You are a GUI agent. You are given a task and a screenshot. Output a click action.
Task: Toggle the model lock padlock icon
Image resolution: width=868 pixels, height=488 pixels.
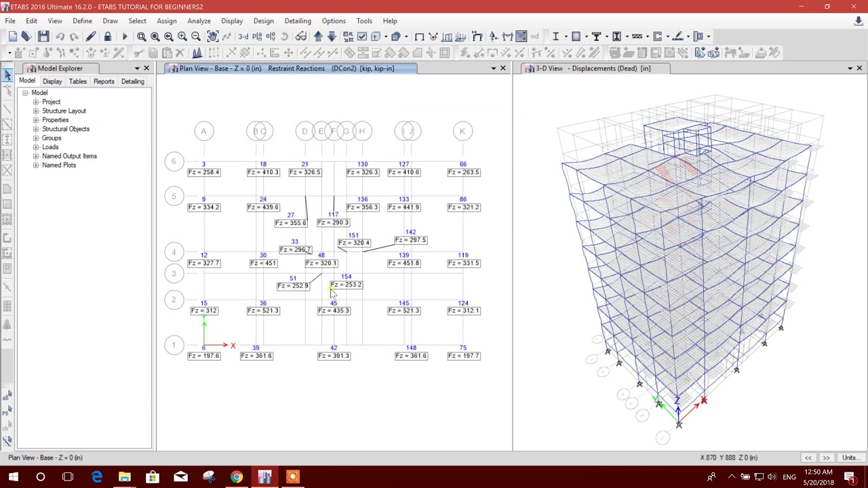click(x=108, y=36)
